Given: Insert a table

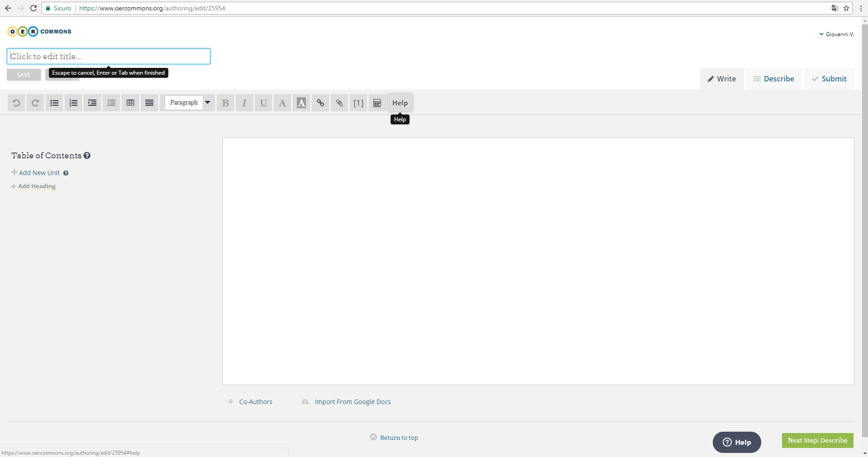Looking at the screenshot, I should (x=130, y=103).
